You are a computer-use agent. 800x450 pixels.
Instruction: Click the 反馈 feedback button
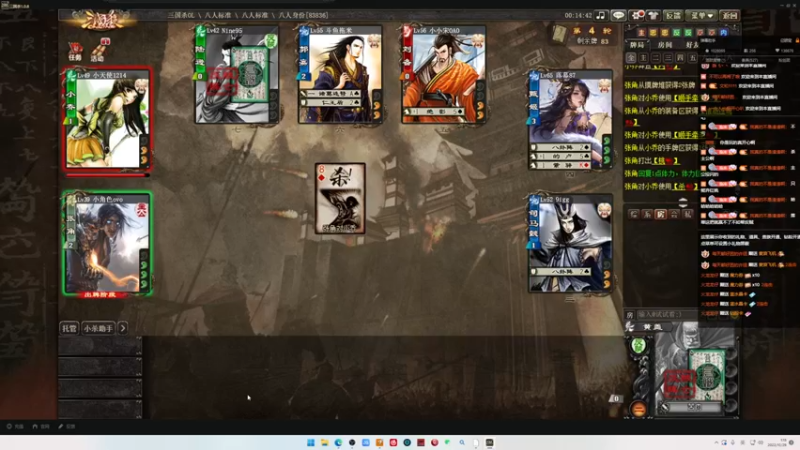pos(673,15)
